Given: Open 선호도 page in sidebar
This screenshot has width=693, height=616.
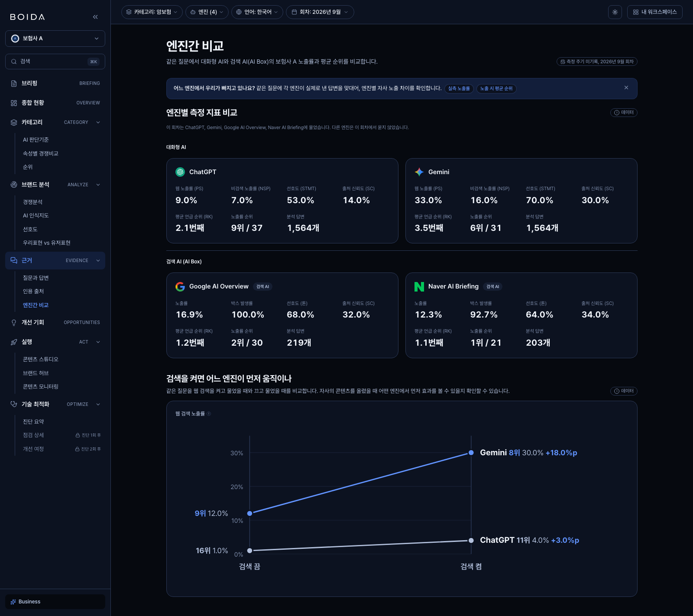Looking at the screenshot, I should tap(30, 229).
